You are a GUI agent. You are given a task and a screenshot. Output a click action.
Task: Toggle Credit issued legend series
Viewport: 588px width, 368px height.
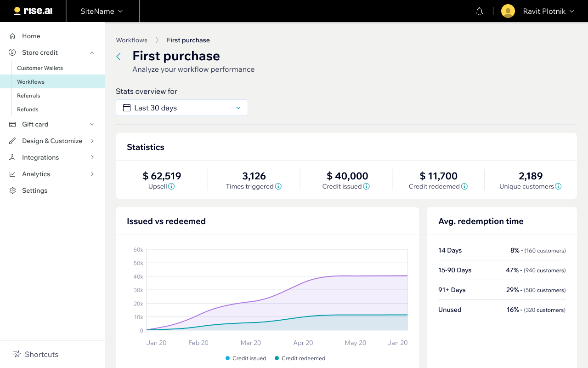pos(246,358)
